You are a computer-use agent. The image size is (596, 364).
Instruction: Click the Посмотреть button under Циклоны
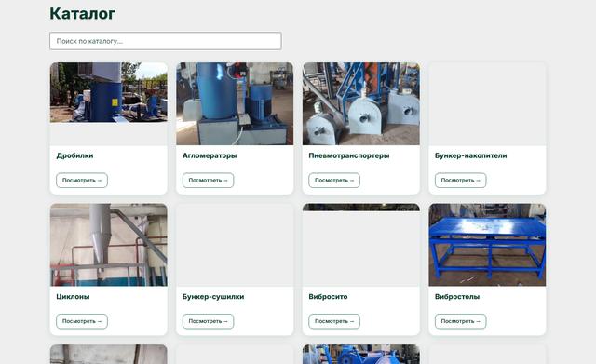(82, 321)
